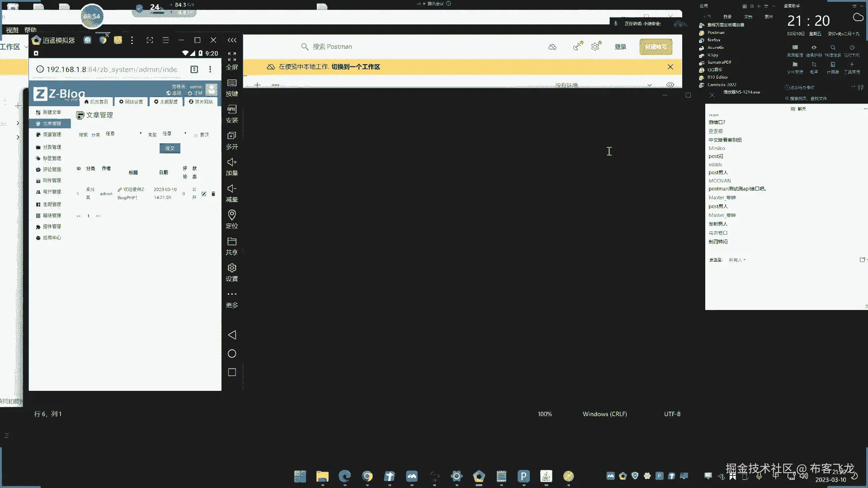
Task: Open the emulator key mapping (按键) tool
Action: tap(232, 83)
